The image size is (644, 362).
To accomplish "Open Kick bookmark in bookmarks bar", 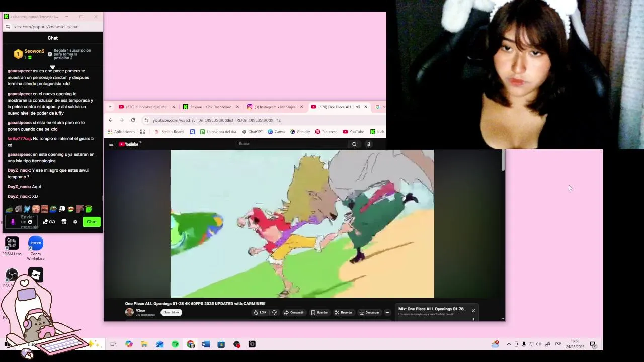I will [377, 132].
